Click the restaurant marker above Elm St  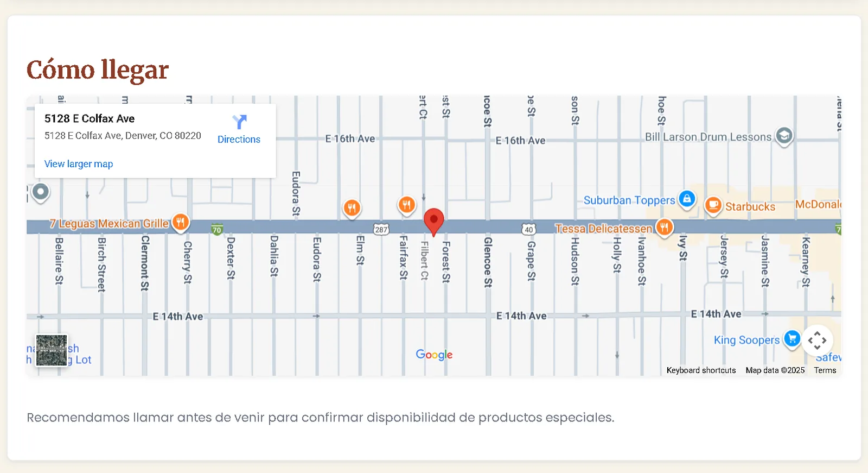click(x=352, y=208)
